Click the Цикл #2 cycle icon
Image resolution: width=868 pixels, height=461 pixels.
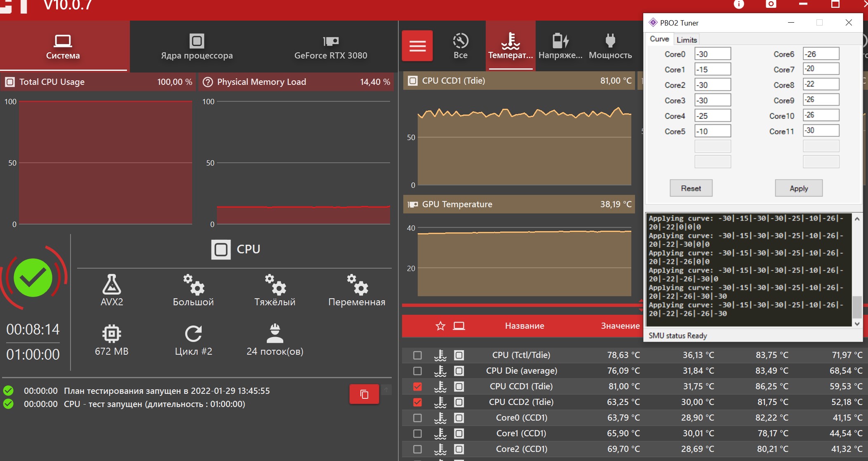coord(193,334)
